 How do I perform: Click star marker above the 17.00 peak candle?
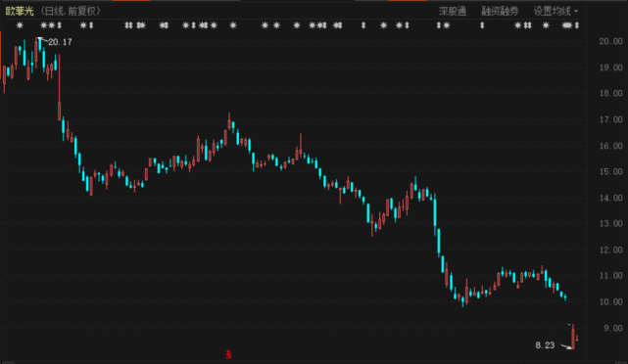[233, 25]
